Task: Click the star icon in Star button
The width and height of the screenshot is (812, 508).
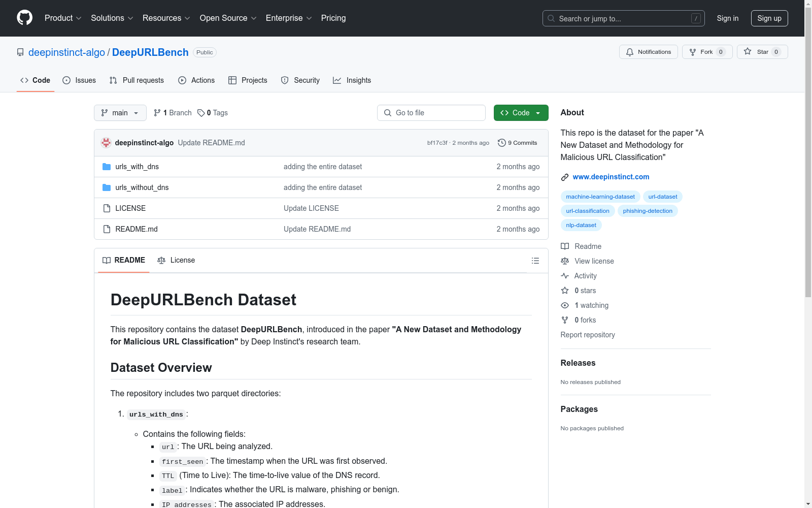Action: [748, 51]
